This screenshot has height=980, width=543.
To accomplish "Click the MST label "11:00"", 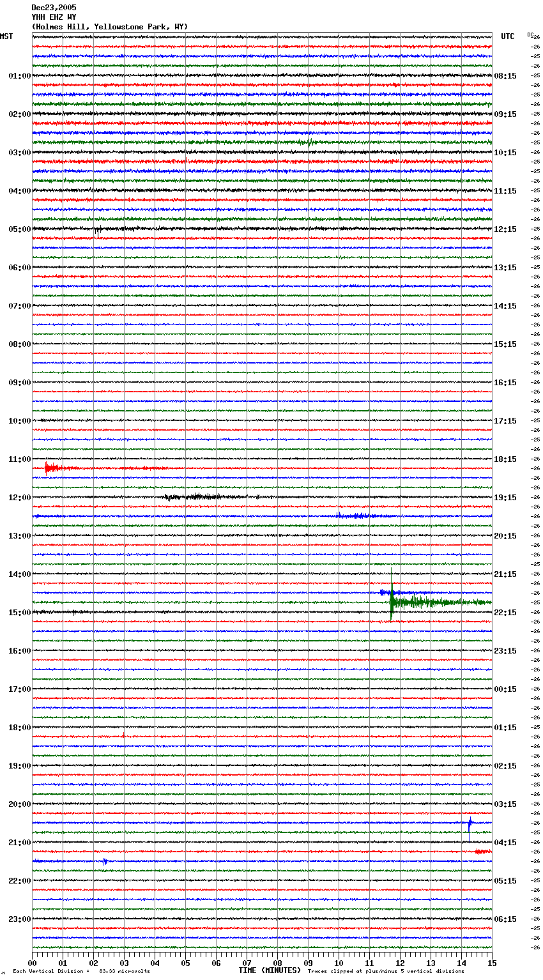I will pyautogui.click(x=20, y=459).
